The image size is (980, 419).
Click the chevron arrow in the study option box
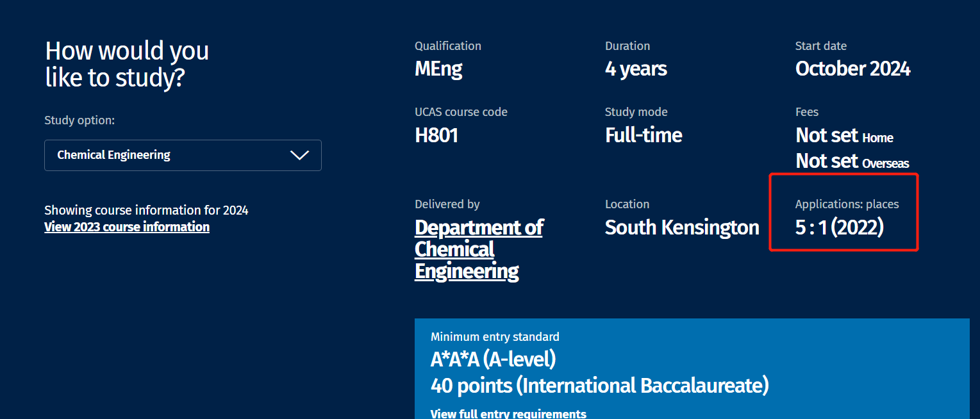tap(299, 155)
